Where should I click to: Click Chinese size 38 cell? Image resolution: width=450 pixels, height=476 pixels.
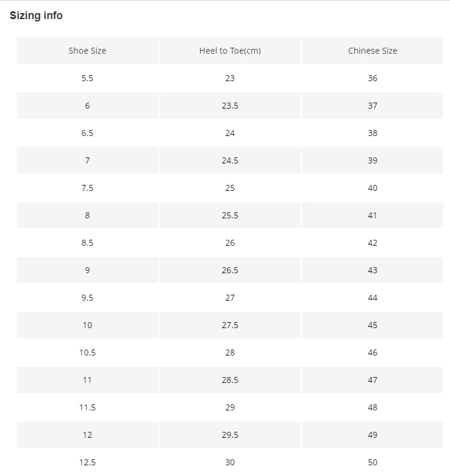372,133
